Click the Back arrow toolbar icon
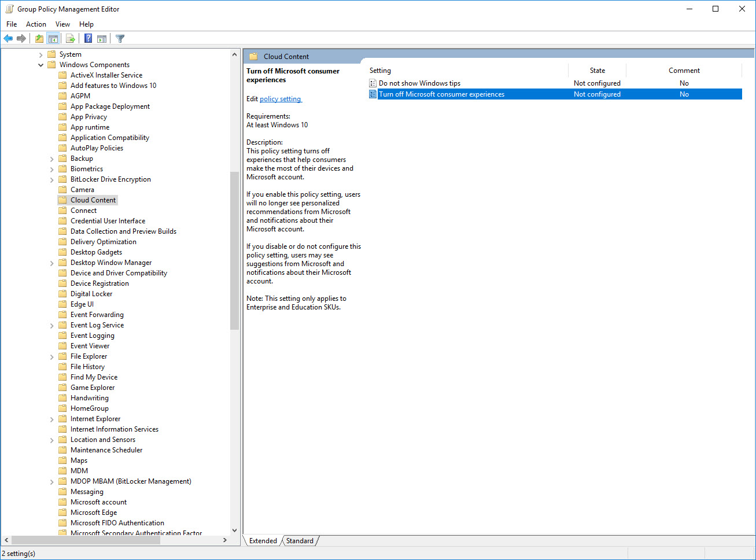Viewport: 756px width, 560px height. (x=8, y=39)
